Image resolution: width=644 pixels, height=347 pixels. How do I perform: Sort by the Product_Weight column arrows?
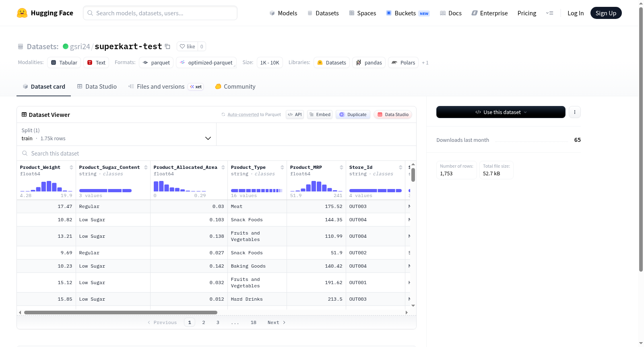(71, 167)
